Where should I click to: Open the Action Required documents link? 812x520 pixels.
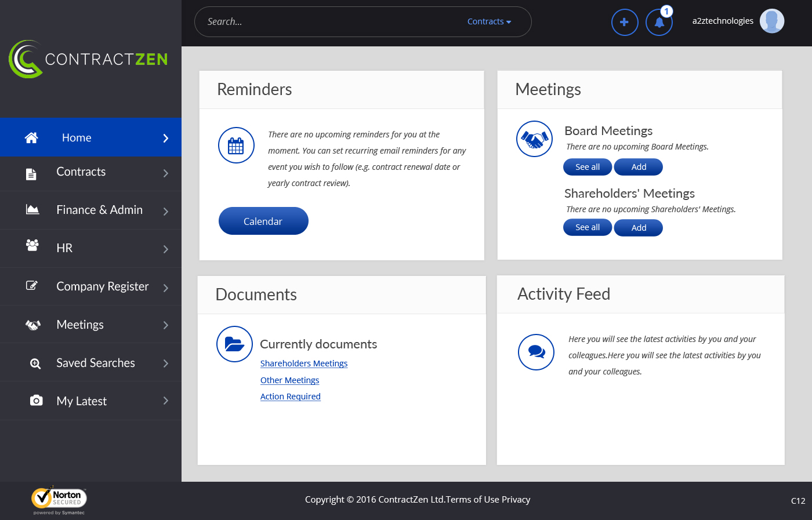(290, 397)
